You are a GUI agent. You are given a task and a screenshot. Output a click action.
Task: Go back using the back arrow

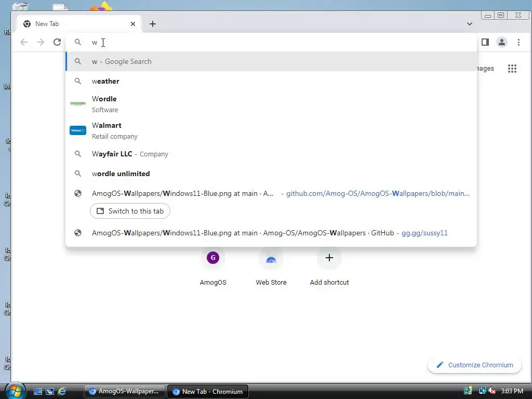24,42
